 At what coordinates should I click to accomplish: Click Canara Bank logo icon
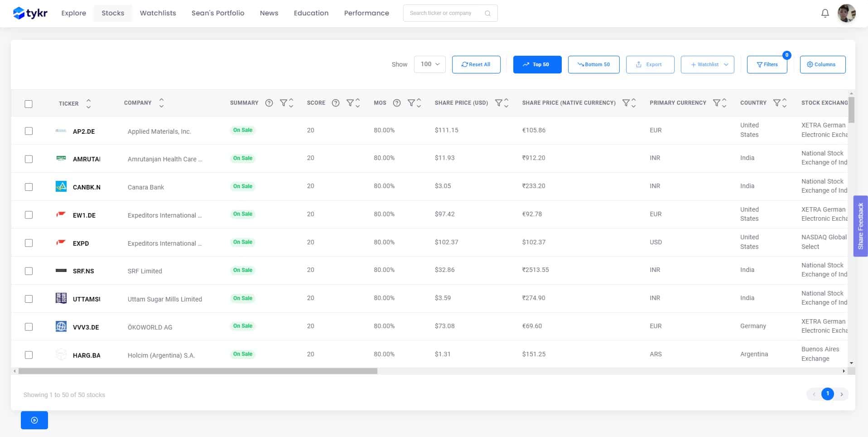[61, 186]
